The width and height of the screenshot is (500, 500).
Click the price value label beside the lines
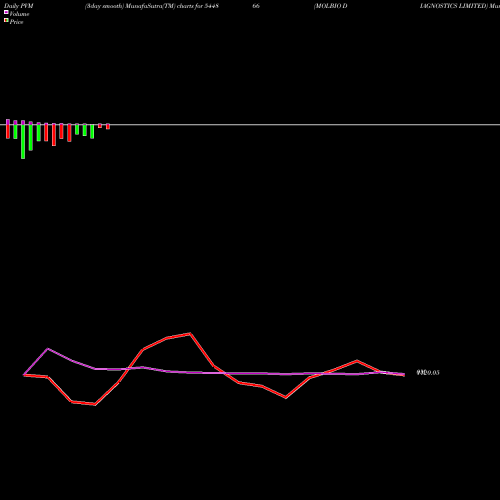(428, 373)
